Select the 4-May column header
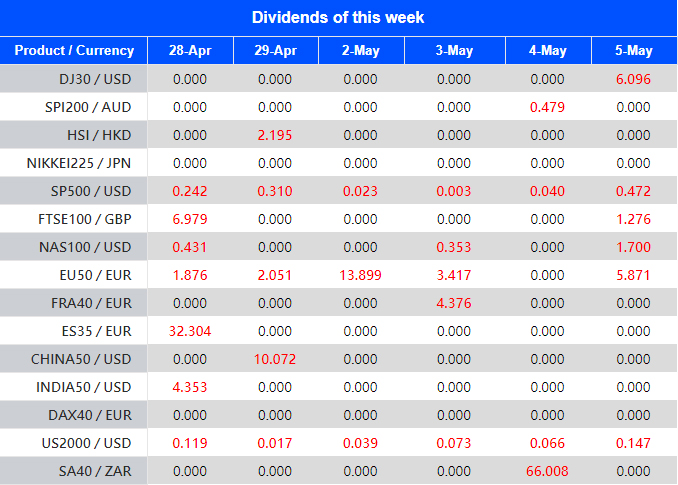The height and width of the screenshot is (485, 678). 547,51
